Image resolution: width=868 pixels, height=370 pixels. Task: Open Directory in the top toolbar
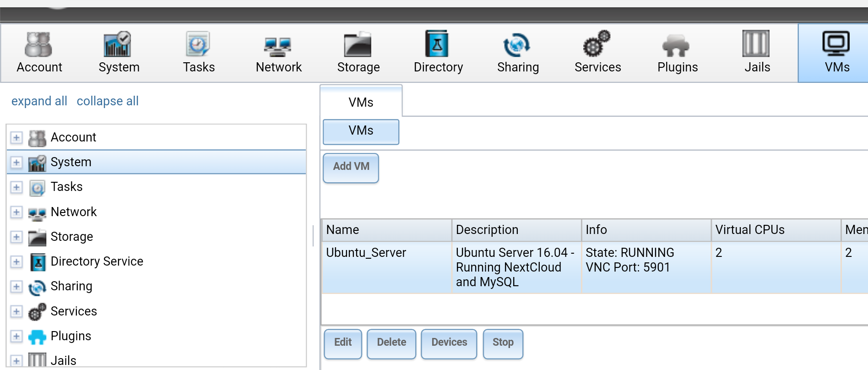pyautogui.click(x=438, y=53)
